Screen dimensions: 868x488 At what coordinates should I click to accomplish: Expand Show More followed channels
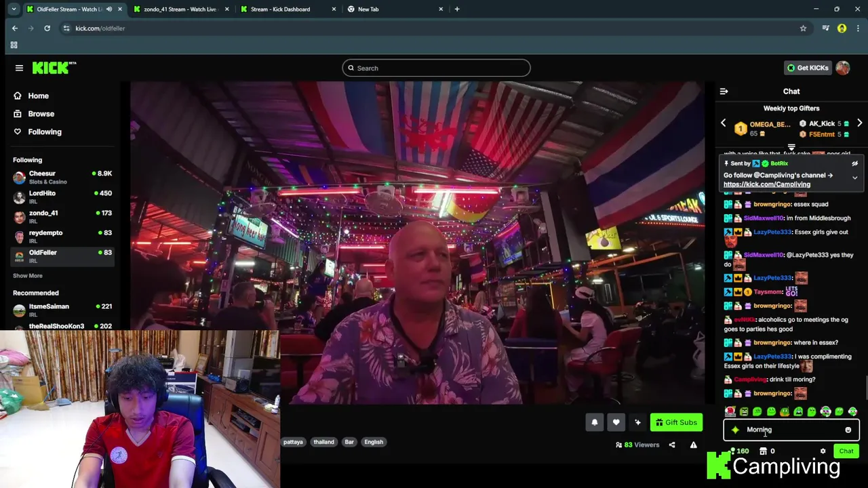(28, 276)
